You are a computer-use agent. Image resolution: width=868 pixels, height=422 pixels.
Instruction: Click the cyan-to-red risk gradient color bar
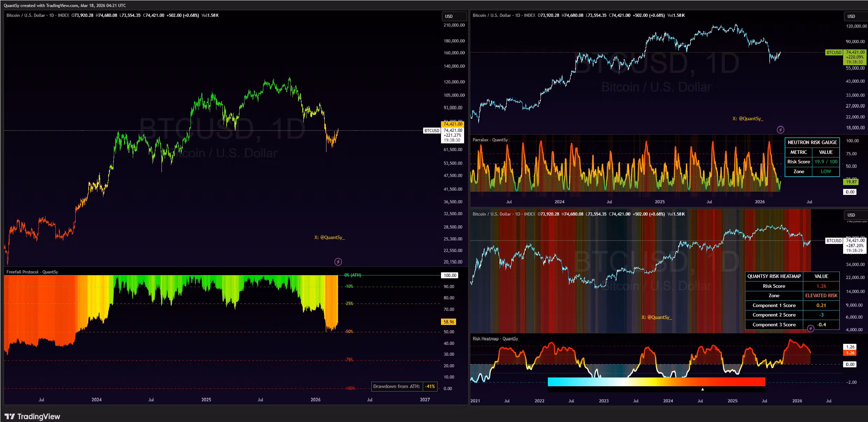click(x=656, y=382)
